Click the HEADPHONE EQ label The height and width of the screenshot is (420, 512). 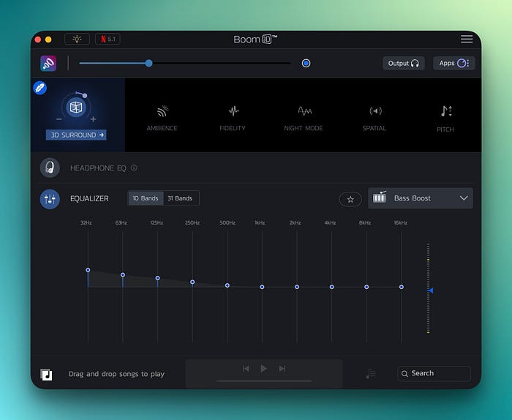point(98,168)
